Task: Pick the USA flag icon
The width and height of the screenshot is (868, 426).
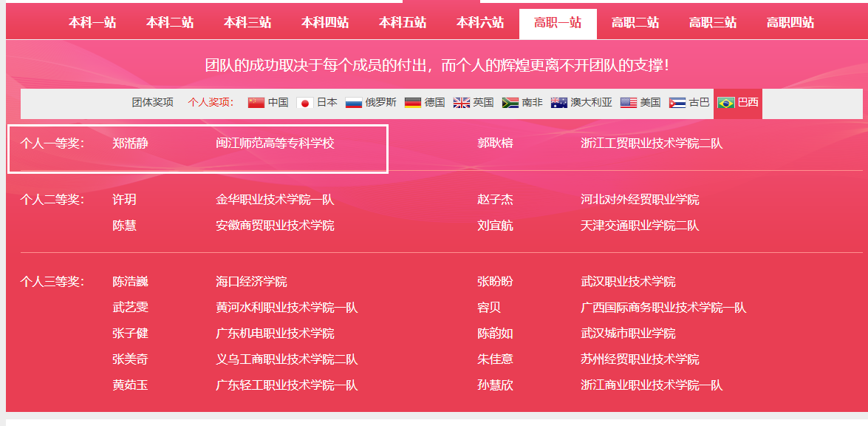Action: (x=629, y=103)
